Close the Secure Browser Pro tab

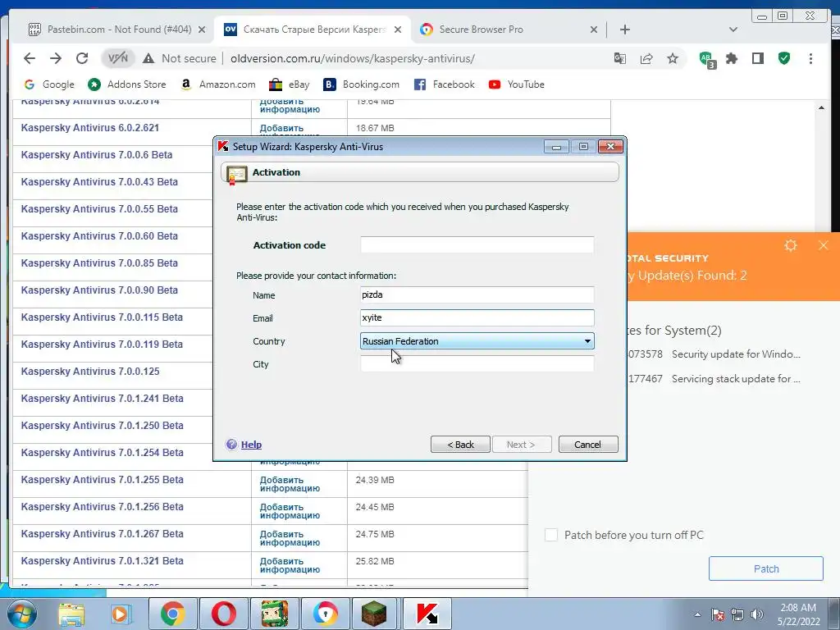[x=594, y=30]
